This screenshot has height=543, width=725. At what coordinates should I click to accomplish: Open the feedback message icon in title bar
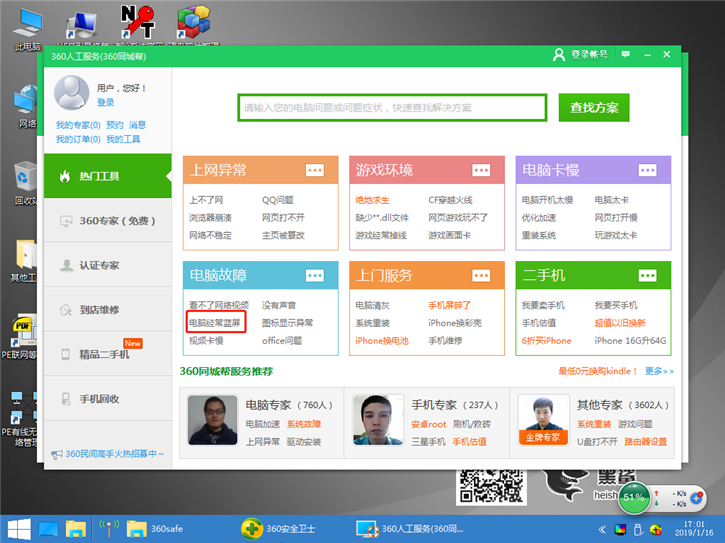tap(626, 54)
